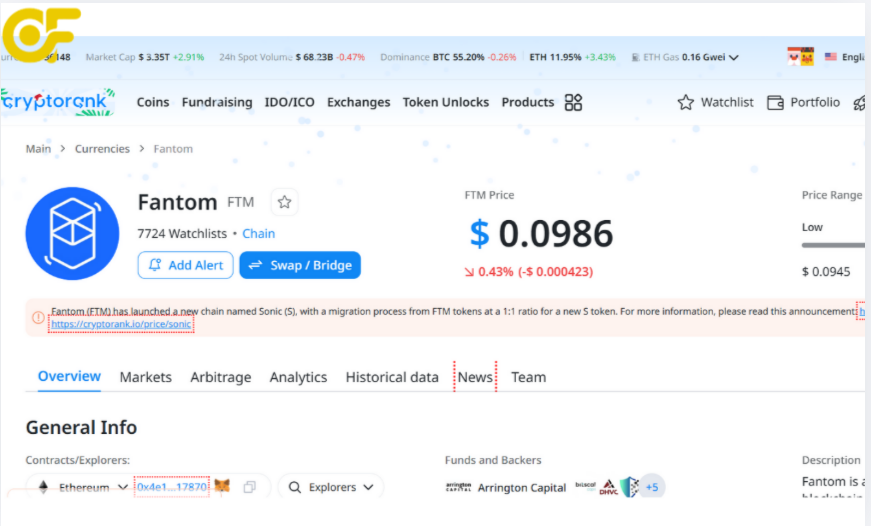Click the info warning icon in banner
871x526 pixels.
[x=38, y=318]
